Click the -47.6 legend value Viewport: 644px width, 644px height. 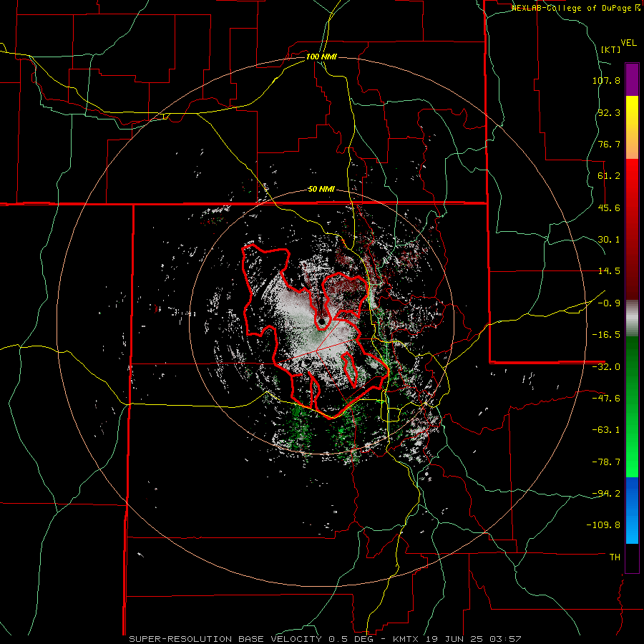[x=606, y=399]
